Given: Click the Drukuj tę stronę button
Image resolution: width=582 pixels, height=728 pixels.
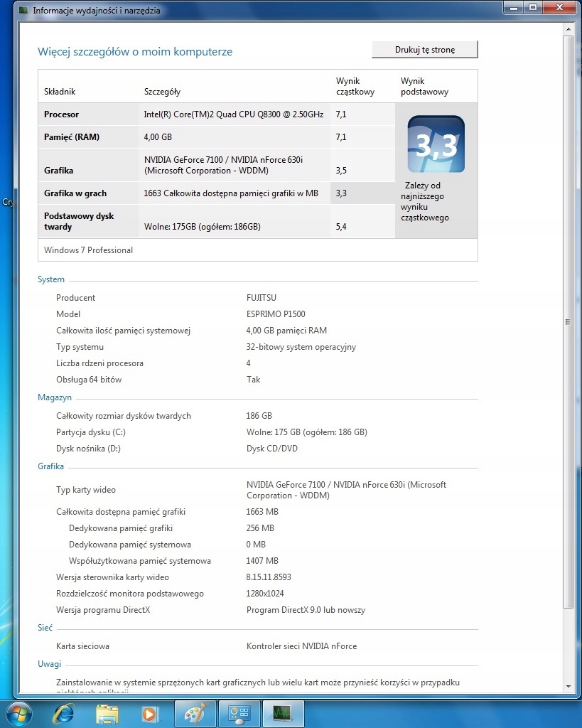Looking at the screenshot, I should [425, 50].
